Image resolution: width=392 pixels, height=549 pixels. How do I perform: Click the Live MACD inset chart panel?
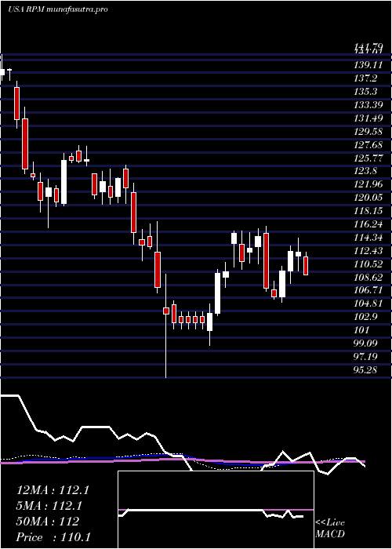216,510
